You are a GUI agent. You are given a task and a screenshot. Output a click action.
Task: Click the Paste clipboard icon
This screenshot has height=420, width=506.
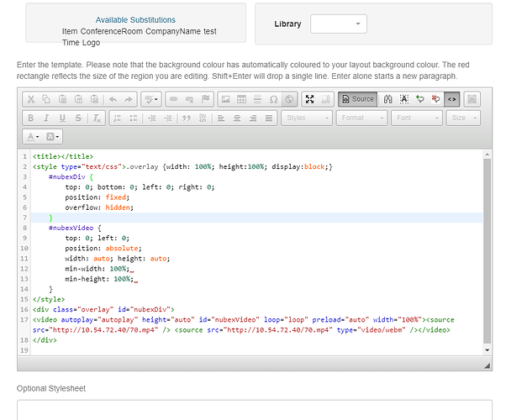(x=62, y=99)
